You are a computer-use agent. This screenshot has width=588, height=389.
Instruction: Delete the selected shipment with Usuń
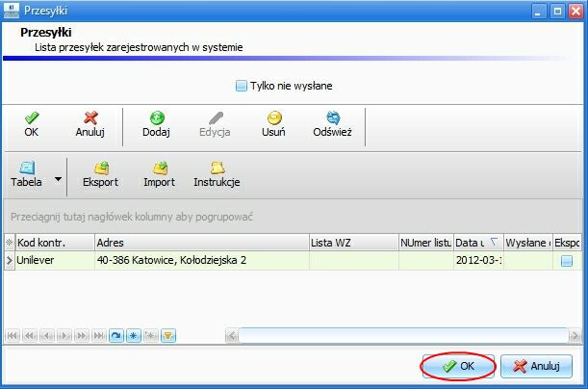273,124
